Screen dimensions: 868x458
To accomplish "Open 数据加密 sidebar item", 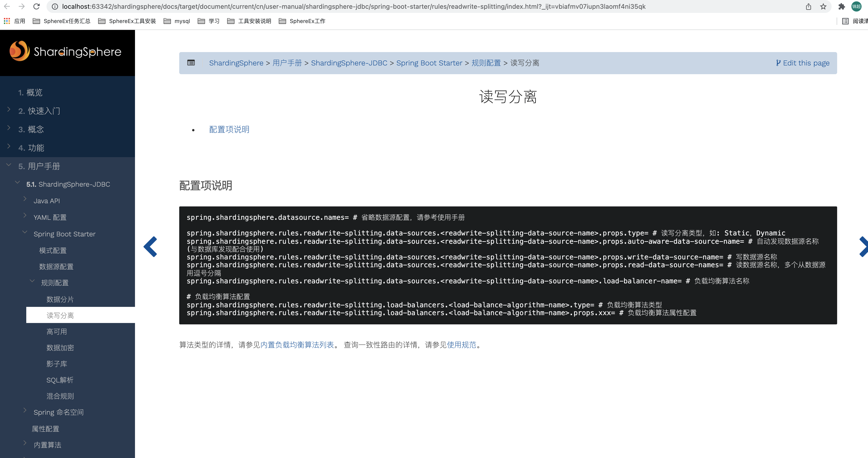I will point(60,348).
